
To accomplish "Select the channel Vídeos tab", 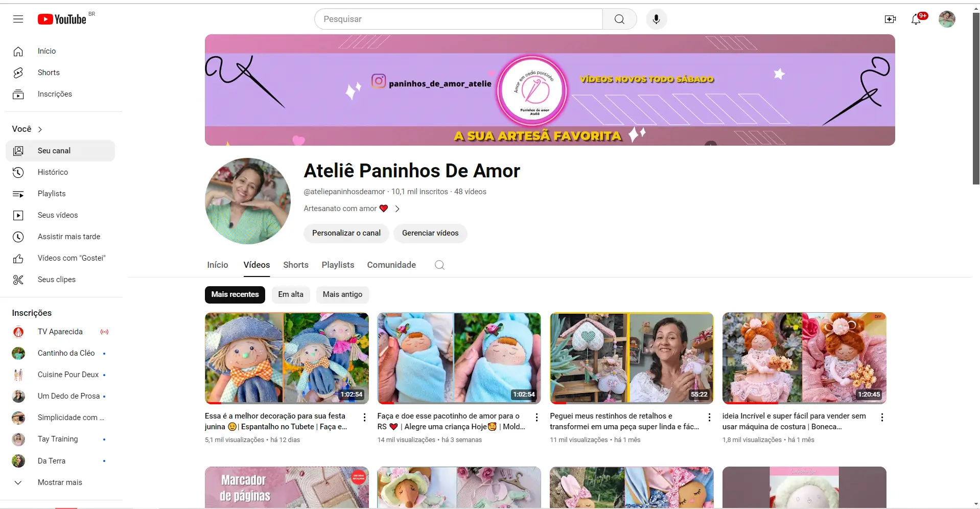I will (256, 265).
